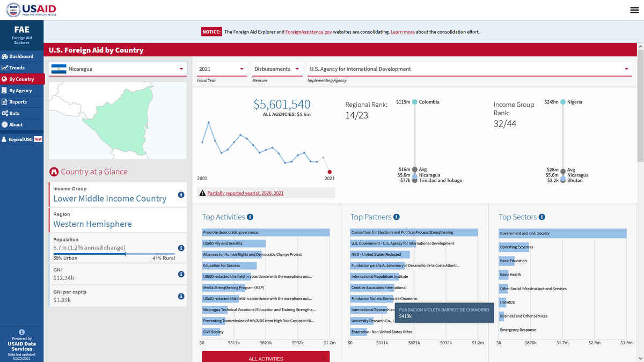Click the Population info icon
644x362 pixels.
[x=181, y=248]
